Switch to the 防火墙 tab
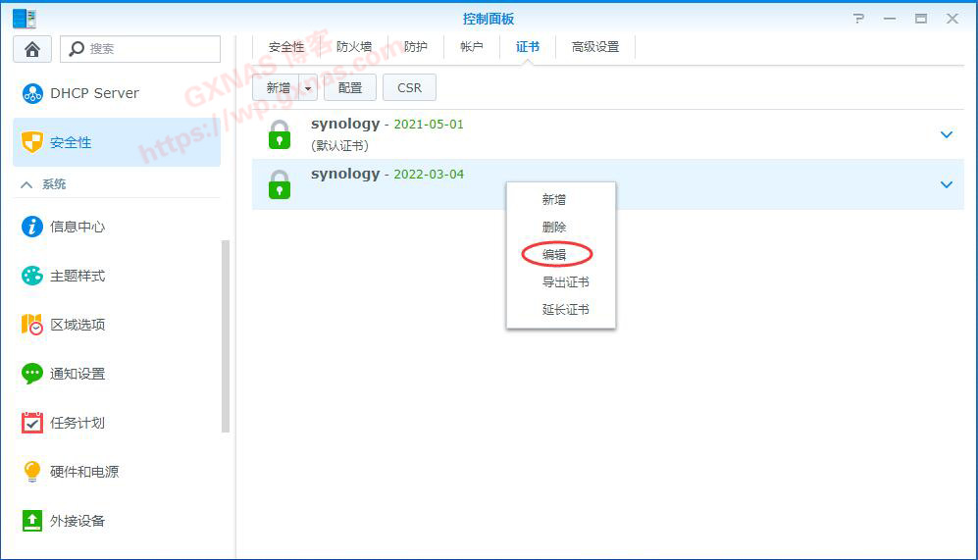The height and width of the screenshot is (560, 978). 354,47
